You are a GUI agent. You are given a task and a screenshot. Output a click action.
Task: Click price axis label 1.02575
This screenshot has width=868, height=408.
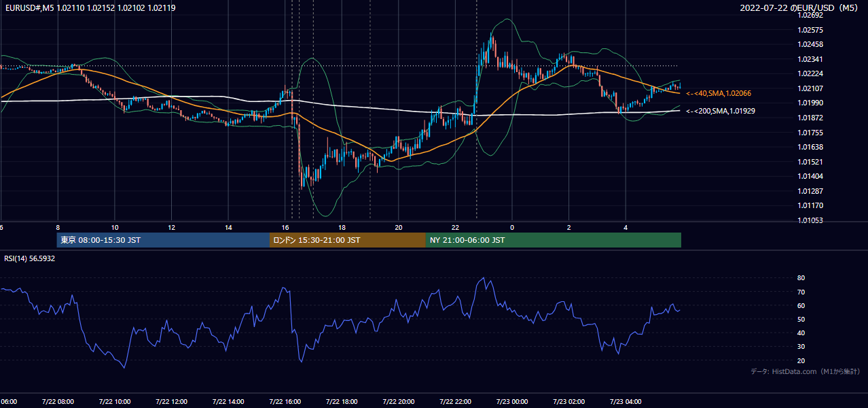click(x=810, y=30)
